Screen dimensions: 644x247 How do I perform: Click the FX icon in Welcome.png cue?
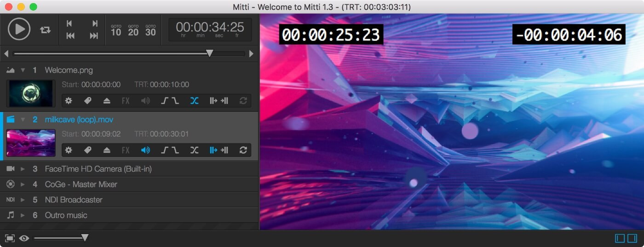126,101
